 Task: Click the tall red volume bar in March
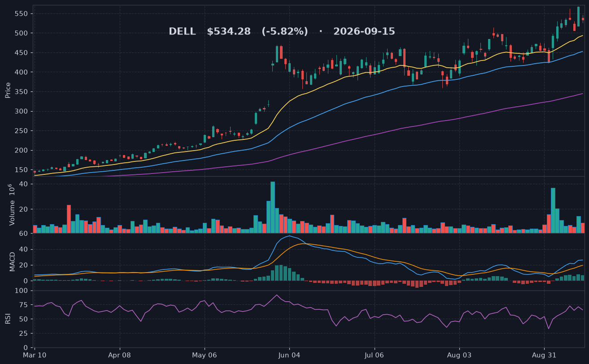[x=69, y=219]
